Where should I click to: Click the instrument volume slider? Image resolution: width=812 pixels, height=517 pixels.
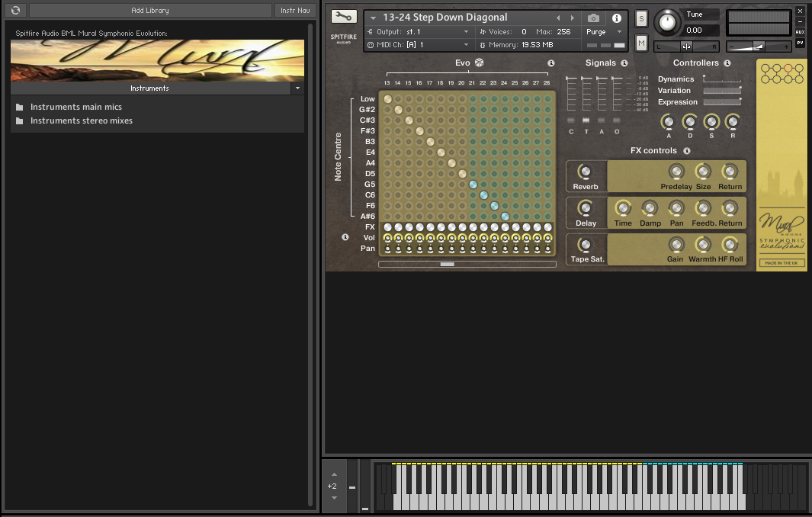(x=759, y=47)
